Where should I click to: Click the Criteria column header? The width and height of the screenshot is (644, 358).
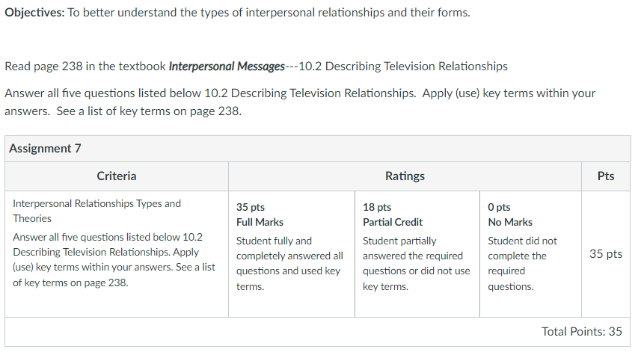[117, 176]
